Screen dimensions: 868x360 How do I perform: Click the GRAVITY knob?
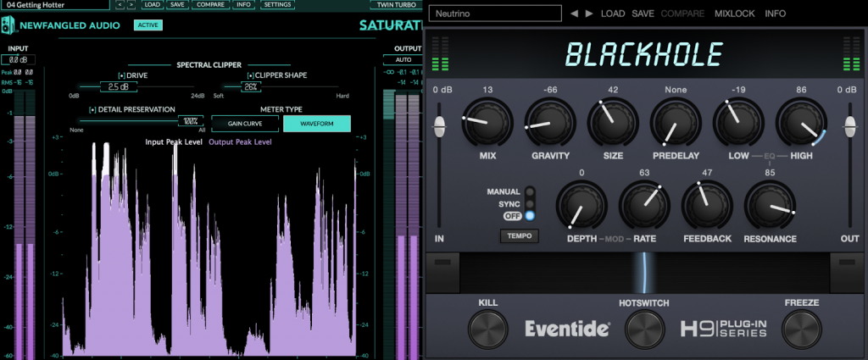(550, 123)
